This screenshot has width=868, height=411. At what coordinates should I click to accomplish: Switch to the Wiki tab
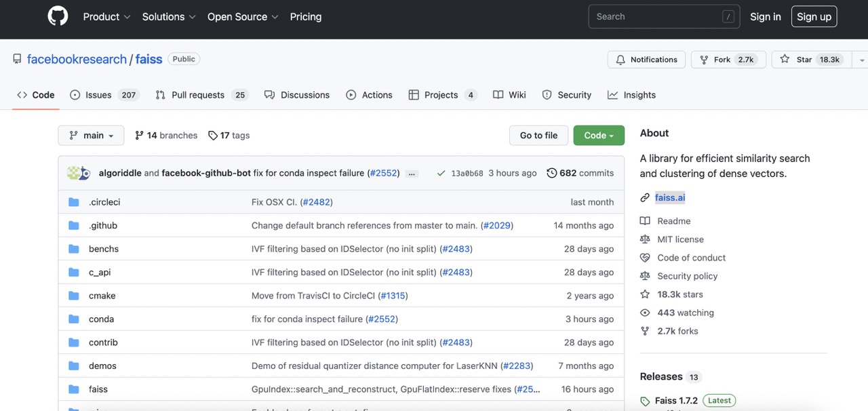click(510, 95)
